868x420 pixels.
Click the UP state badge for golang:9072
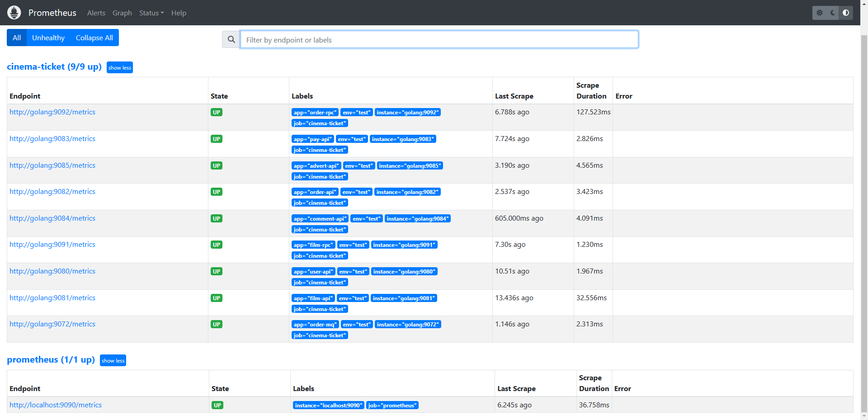(x=217, y=324)
